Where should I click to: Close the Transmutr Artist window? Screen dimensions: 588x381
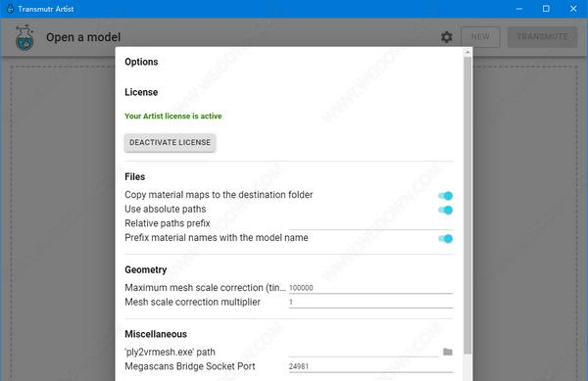click(x=573, y=9)
